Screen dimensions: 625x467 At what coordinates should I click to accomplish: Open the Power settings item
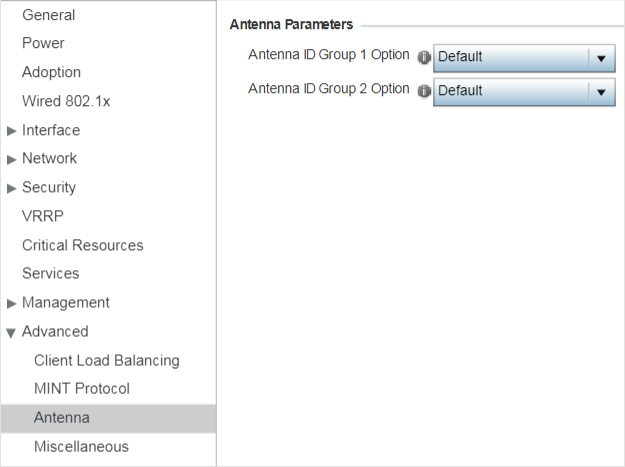point(43,43)
